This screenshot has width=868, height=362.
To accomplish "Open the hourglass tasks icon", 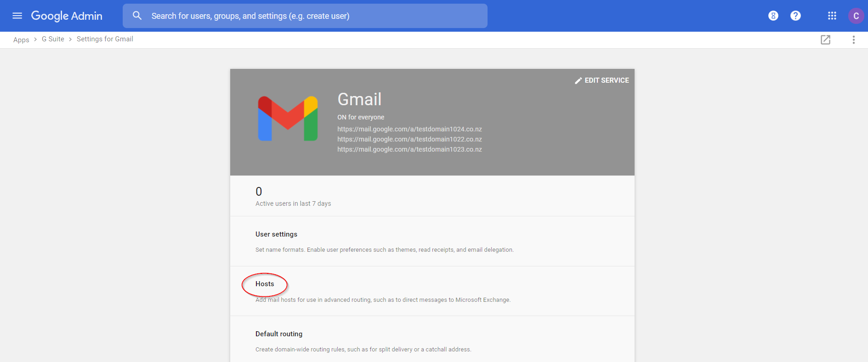I will point(773,16).
